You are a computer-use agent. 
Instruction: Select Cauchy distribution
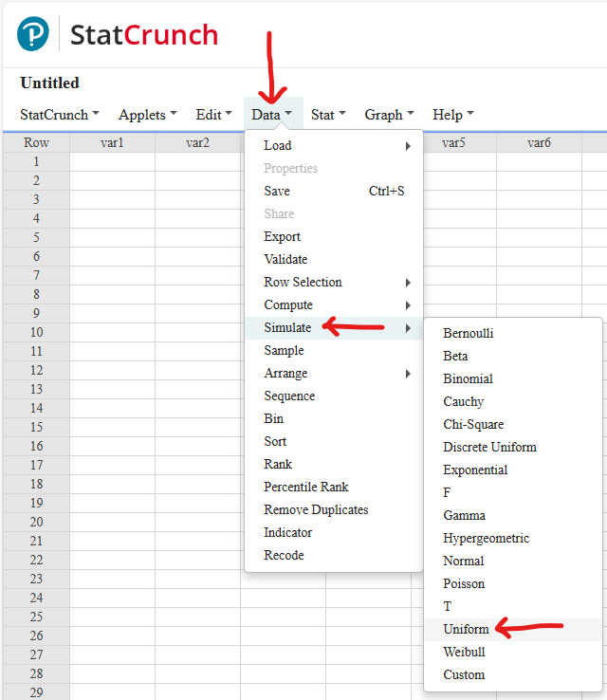(513, 402)
